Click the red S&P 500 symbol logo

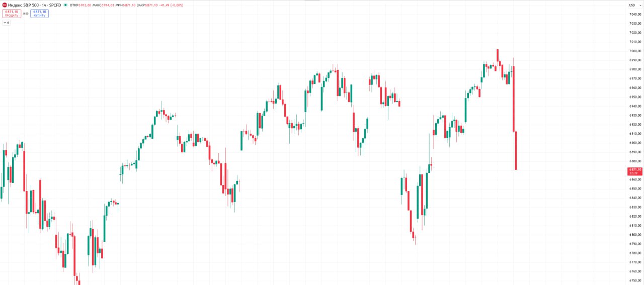click(5, 5)
